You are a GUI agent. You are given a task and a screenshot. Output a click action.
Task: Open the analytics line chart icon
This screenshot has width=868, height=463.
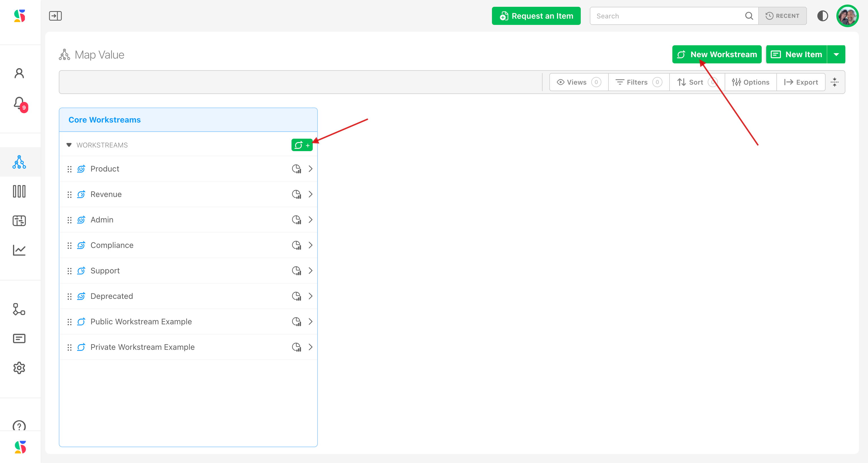tap(19, 250)
